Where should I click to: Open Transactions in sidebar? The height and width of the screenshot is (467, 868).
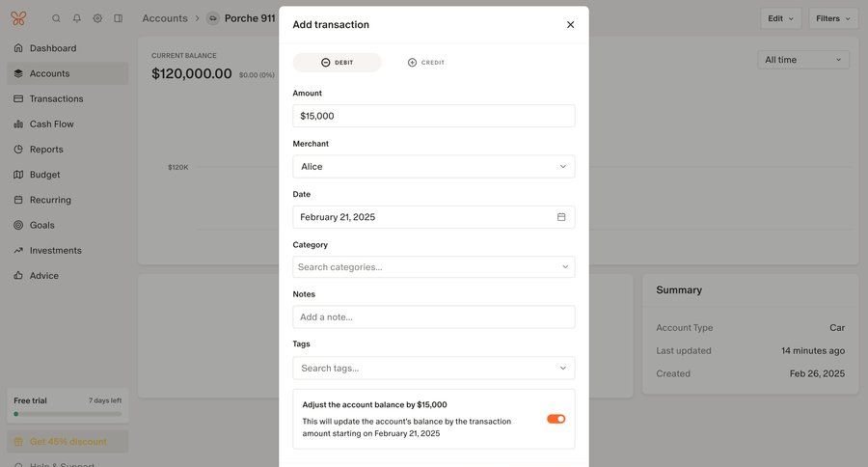point(68,98)
